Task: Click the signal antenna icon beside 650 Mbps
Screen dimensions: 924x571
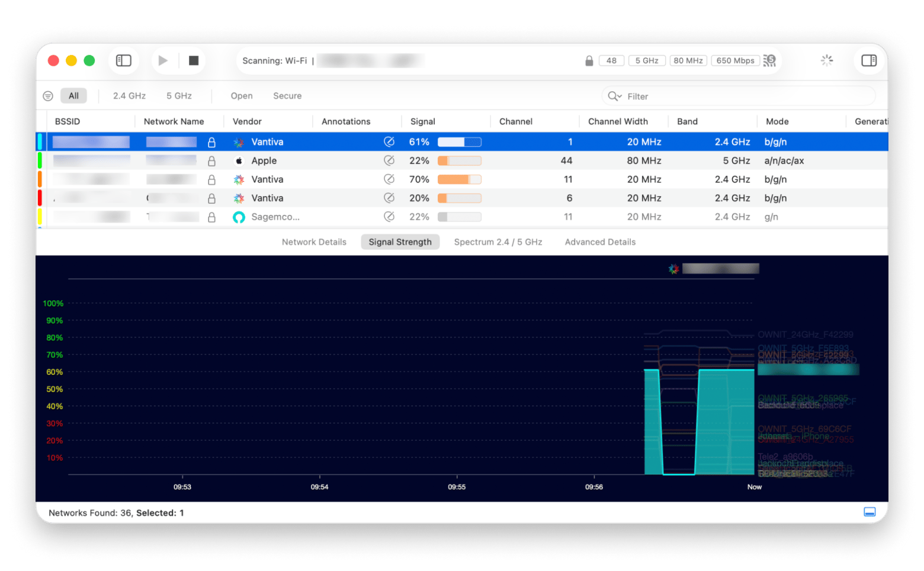Action: coord(769,60)
